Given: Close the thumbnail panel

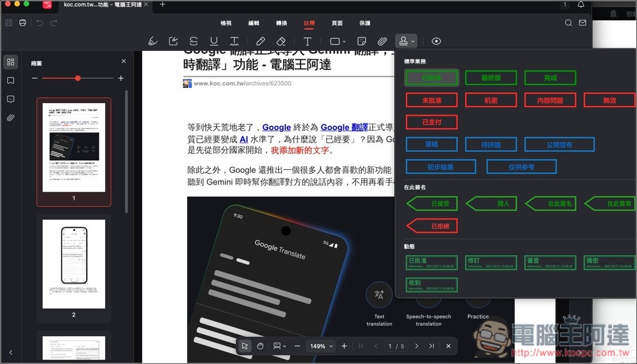Looking at the screenshot, I should (124, 61).
